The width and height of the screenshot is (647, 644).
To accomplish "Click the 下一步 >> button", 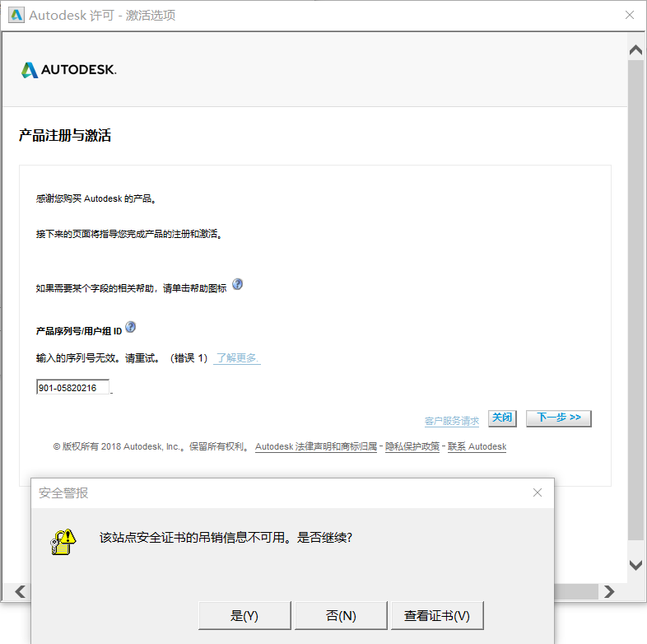I will (559, 418).
